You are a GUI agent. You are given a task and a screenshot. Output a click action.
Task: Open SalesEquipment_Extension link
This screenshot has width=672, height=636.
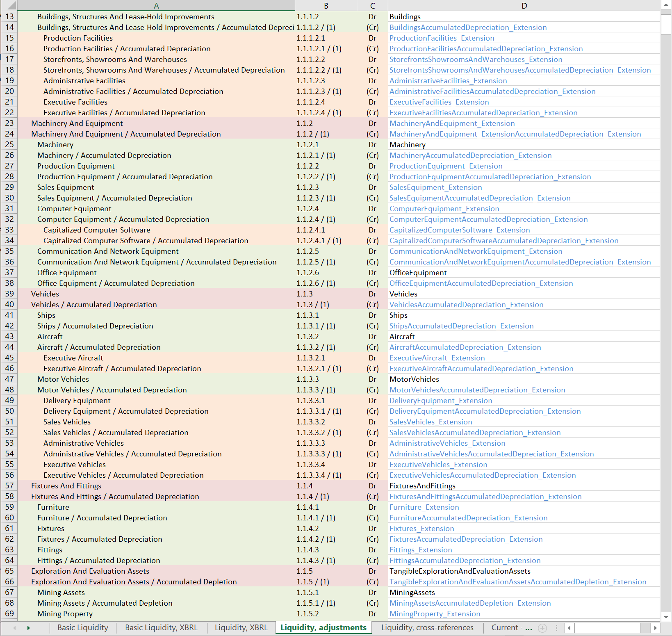point(435,187)
